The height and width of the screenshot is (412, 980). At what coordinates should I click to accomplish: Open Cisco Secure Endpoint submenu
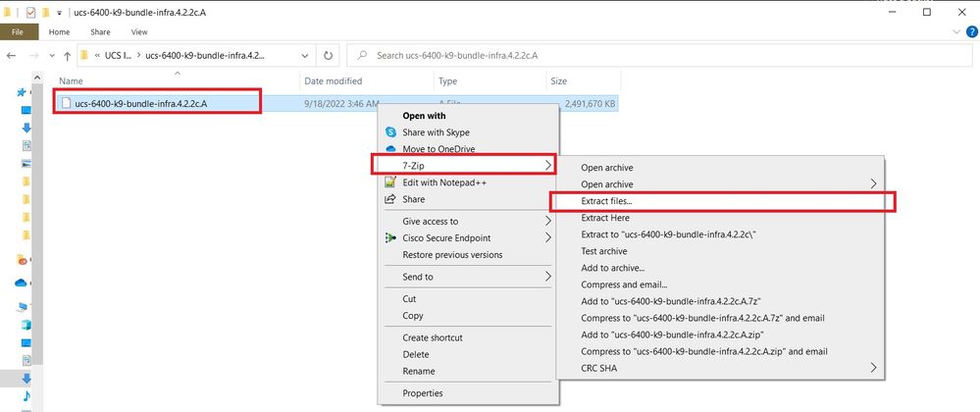click(x=469, y=238)
